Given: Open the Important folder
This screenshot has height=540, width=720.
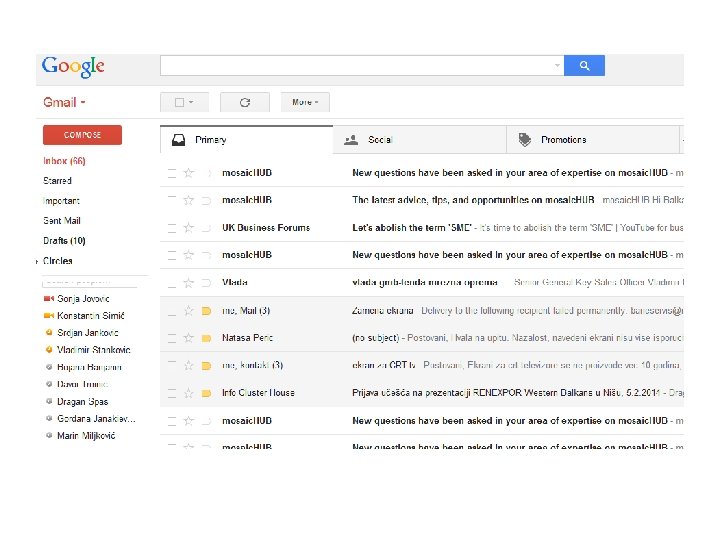Looking at the screenshot, I should (x=61, y=201).
